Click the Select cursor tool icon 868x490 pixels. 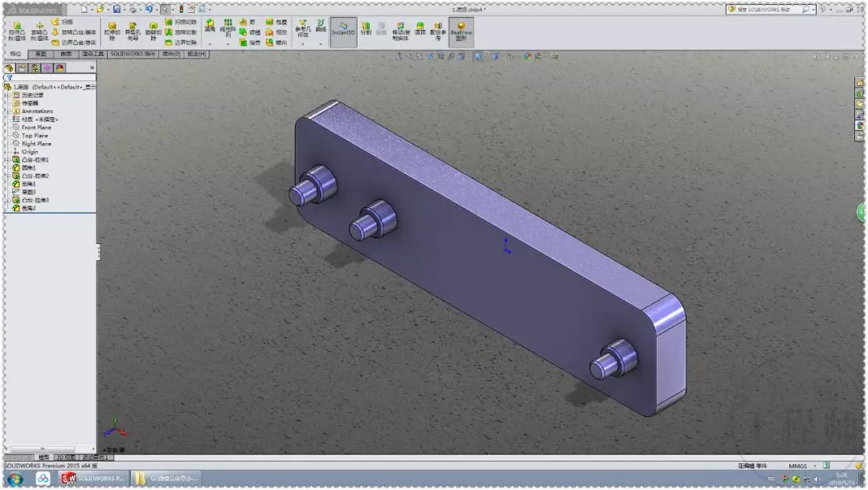coord(165,10)
